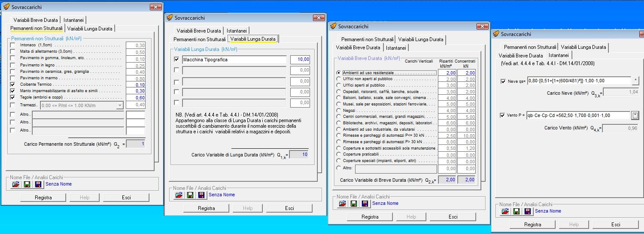This screenshot has height=234, width=644.
Task: Open Variabili Breve Durata tab in Neve/Vento window
Action: (520, 56)
